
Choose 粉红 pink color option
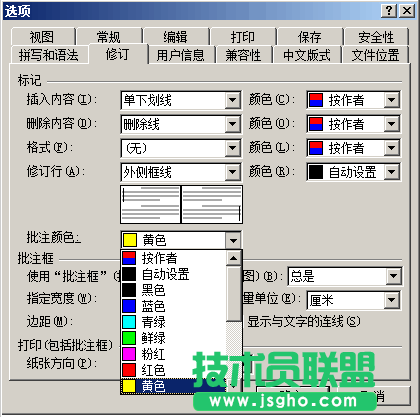[x=174, y=354]
